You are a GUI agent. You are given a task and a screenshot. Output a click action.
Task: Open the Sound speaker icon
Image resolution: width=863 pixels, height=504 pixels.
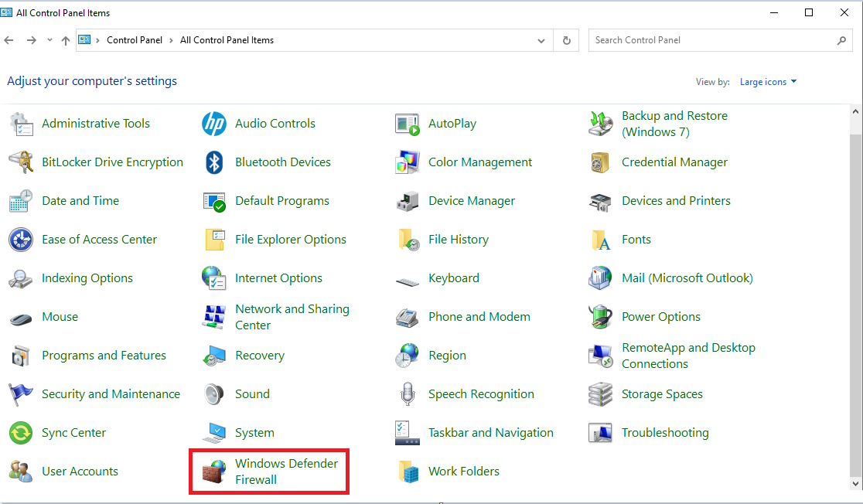(214, 394)
